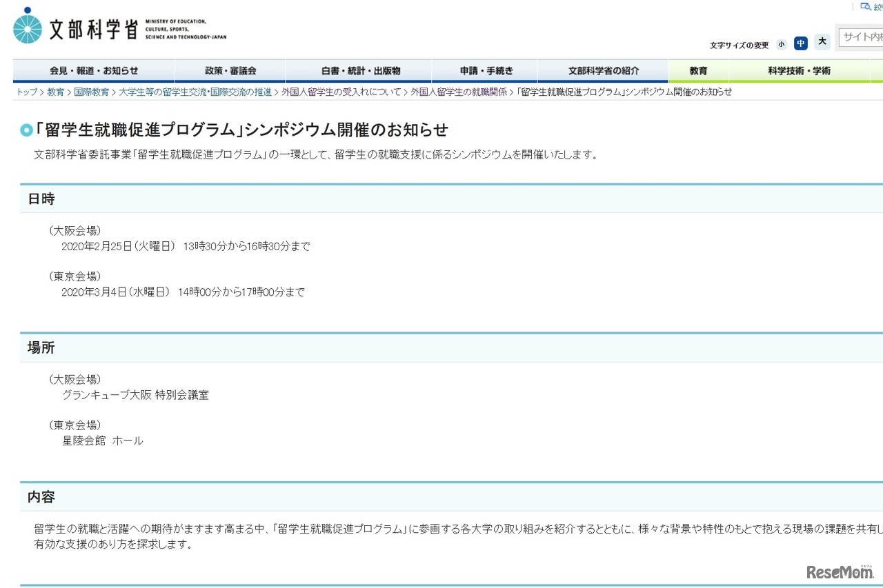The height and width of the screenshot is (588, 883).
Task: Select small font size 「小」
Action: pyautogui.click(x=782, y=44)
